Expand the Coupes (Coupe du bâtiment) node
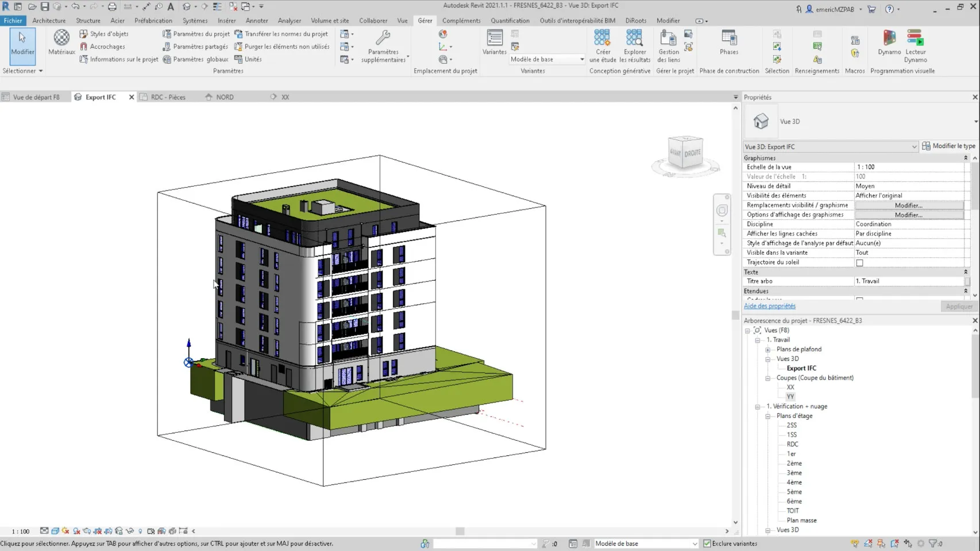The image size is (980, 551). point(768,378)
